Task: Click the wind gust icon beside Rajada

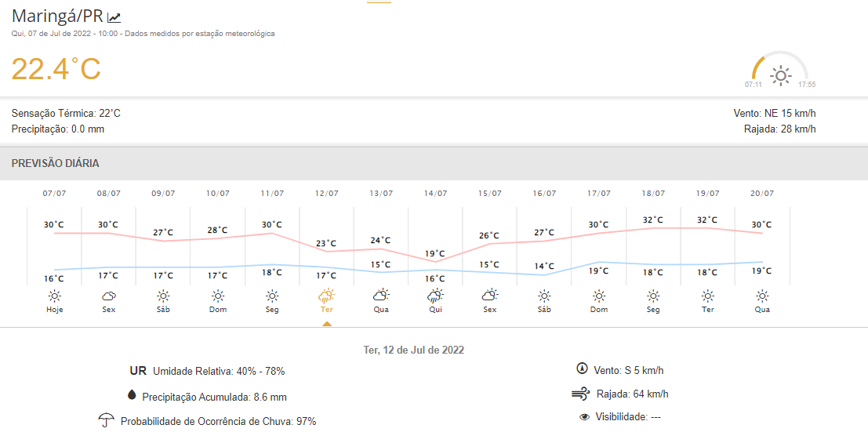Action: click(581, 394)
